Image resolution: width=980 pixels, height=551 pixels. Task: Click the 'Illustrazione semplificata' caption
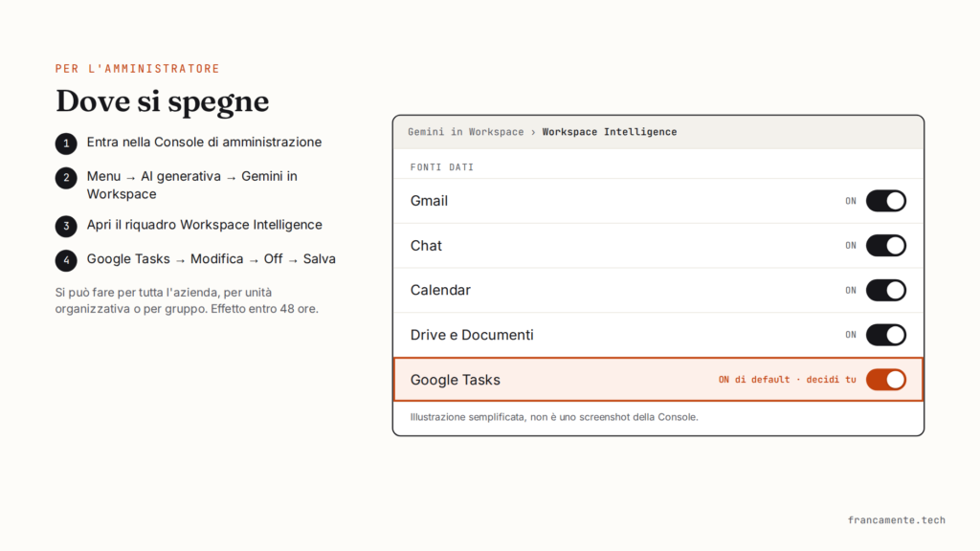pos(554,417)
